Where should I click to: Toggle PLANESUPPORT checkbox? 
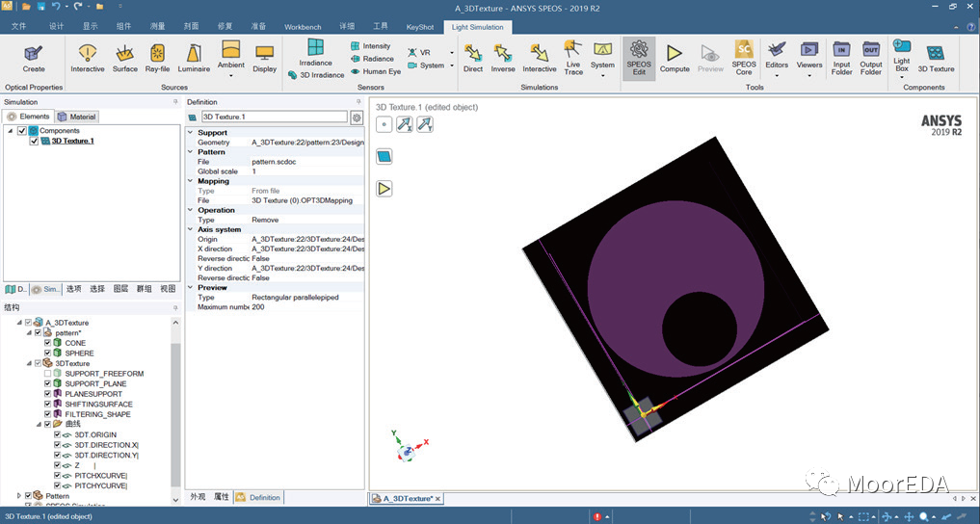47,394
